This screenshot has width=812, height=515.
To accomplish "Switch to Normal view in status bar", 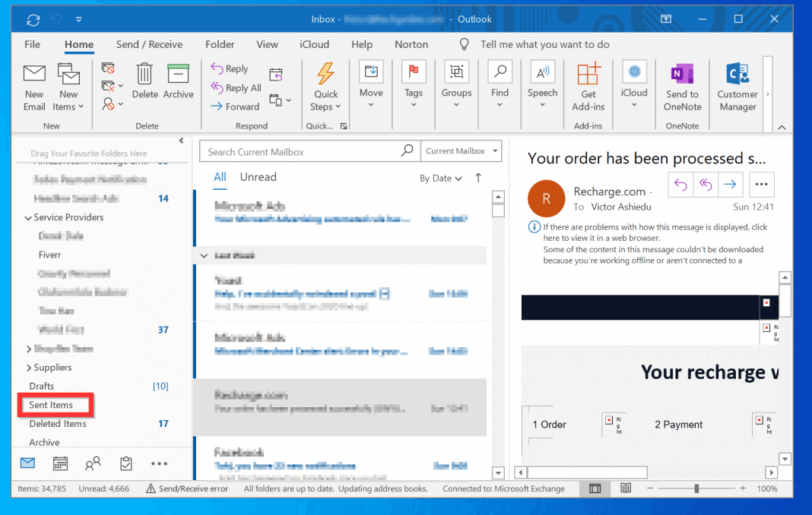I will (x=595, y=488).
